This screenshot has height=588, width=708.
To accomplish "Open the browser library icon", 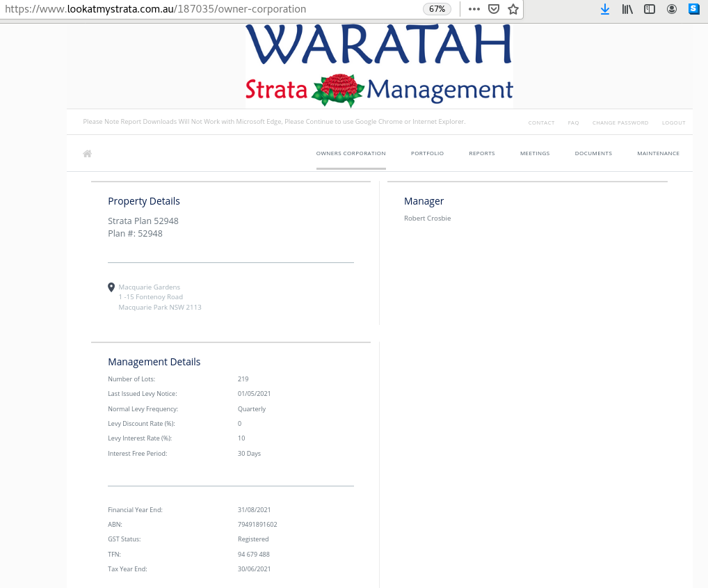I will pyautogui.click(x=627, y=9).
